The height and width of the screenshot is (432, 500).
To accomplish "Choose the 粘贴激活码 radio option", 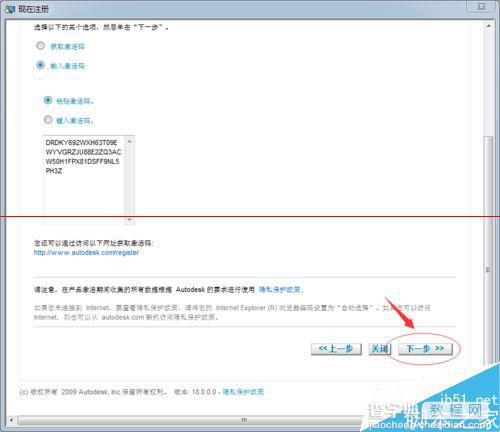I will (48, 100).
